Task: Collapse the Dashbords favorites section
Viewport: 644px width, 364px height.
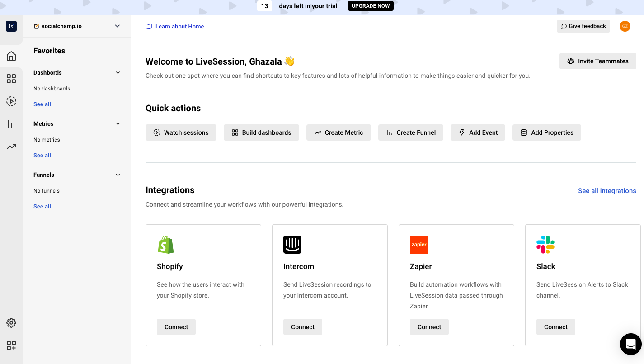Action: tap(118, 73)
